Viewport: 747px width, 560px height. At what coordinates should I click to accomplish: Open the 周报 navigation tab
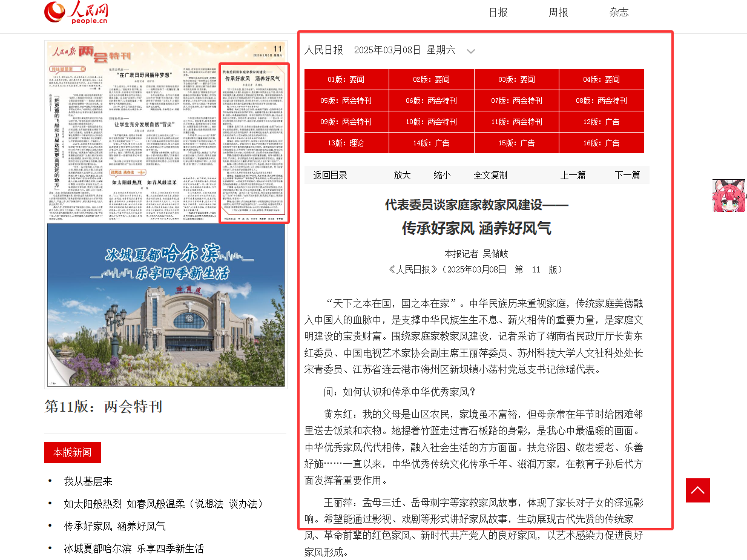click(x=558, y=12)
